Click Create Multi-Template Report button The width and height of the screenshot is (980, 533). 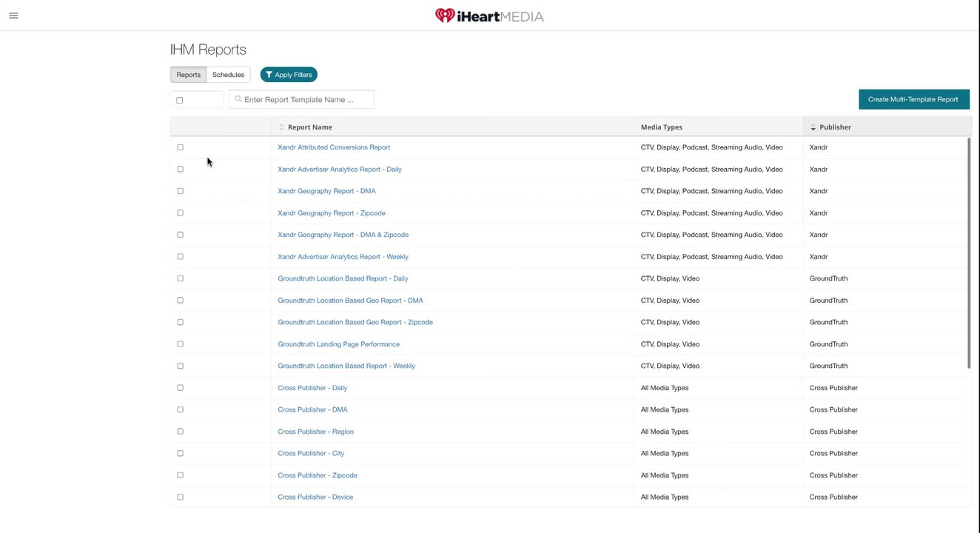click(x=913, y=99)
